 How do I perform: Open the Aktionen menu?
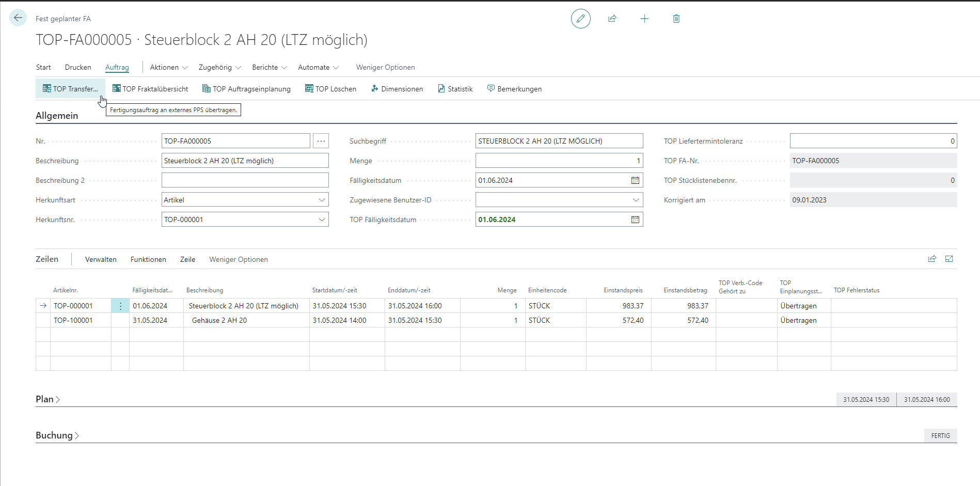(x=168, y=67)
